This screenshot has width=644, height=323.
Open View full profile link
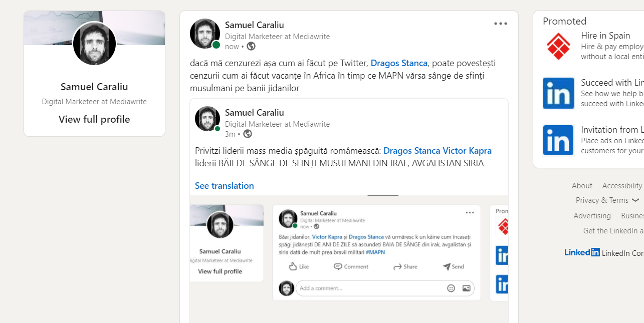tap(94, 119)
